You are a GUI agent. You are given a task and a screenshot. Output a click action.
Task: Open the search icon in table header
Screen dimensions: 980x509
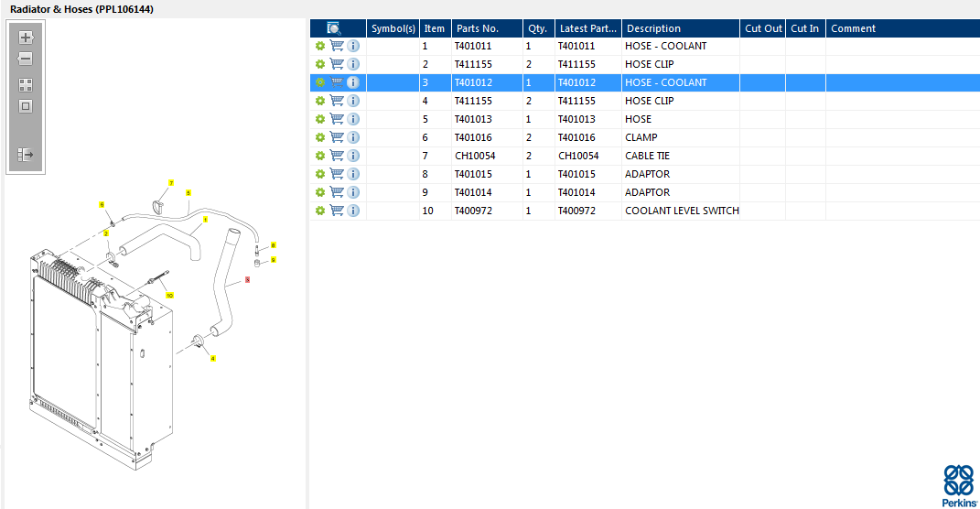point(334,28)
